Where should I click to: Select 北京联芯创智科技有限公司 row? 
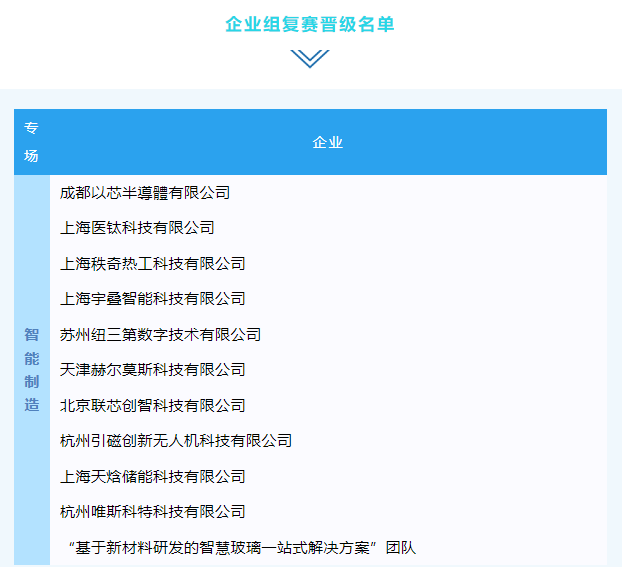click(x=153, y=406)
